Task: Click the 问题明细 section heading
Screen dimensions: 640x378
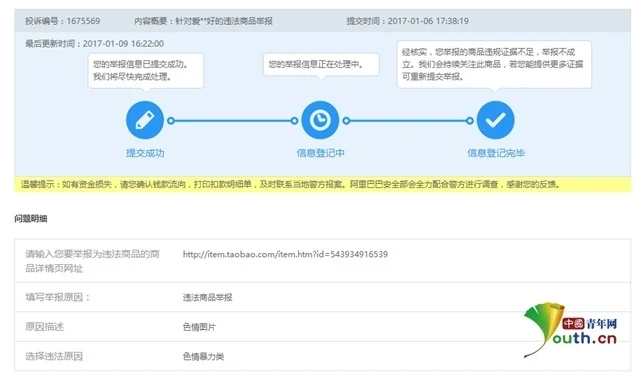Action: tap(31, 219)
